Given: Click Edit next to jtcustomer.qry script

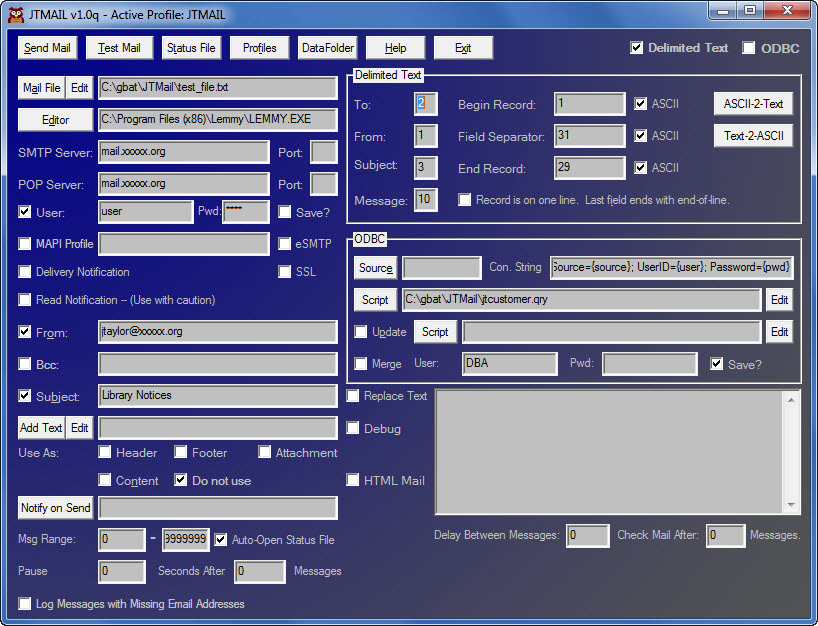Looking at the screenshot, I should point(779,299).
